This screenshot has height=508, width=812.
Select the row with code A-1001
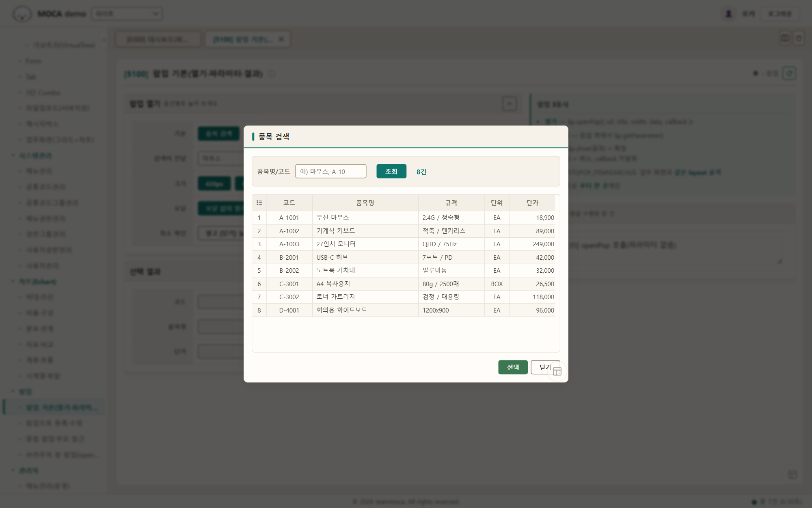click(x=404, y=218)
